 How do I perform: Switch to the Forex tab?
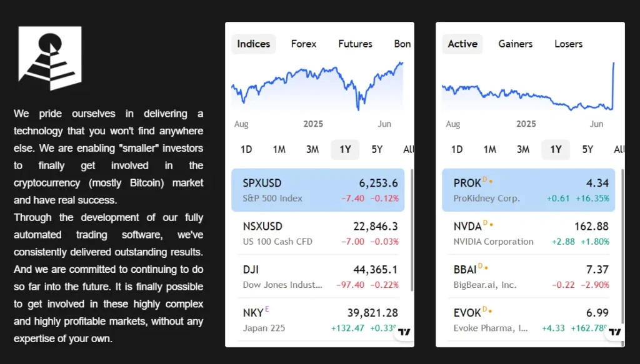point(304,44)
